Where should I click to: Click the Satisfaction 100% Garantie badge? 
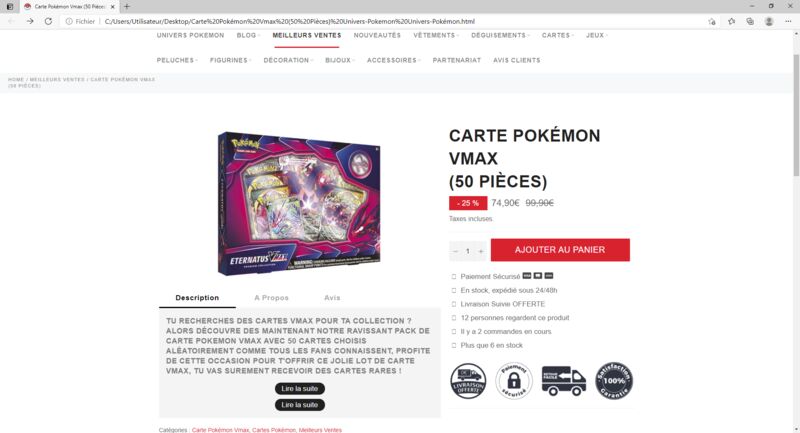click(x=614, y=381)
